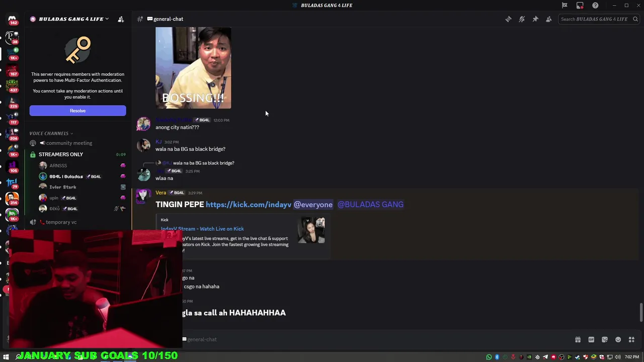Open WhatsApp tray icon
The width and height of the screenshot is (644, 362).
pyautogui.click(x=489, y=357)
